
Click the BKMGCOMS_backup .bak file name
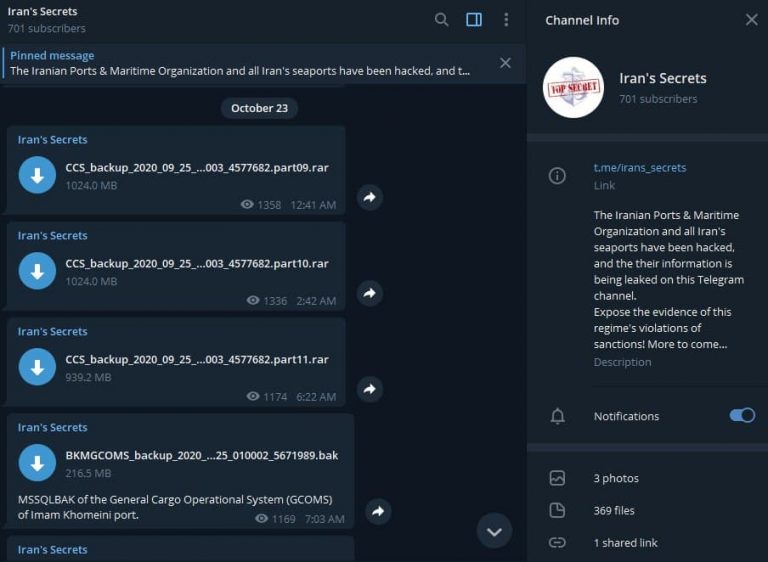202,456
